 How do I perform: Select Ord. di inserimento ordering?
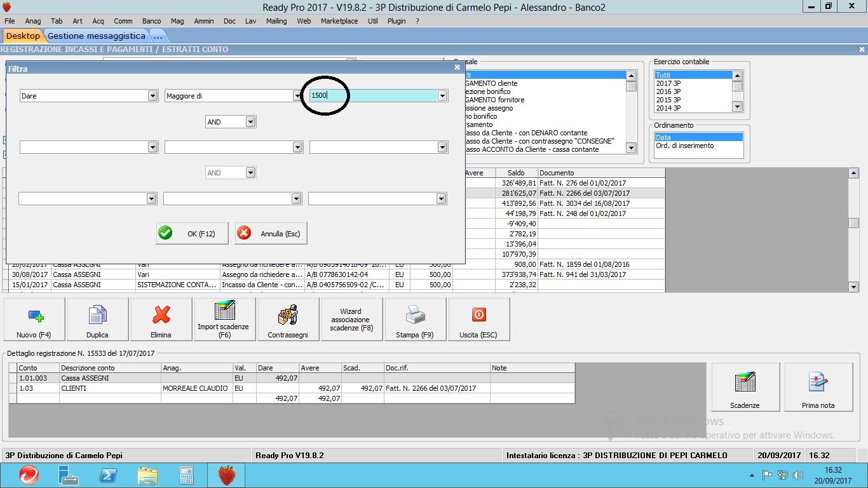point(698,146)
